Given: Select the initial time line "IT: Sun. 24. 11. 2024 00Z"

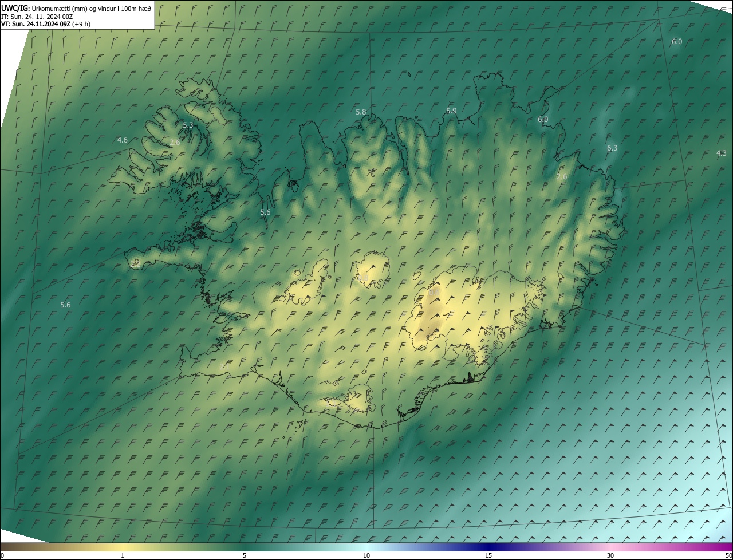Looking at the screenshot, I should pos(37,17).
